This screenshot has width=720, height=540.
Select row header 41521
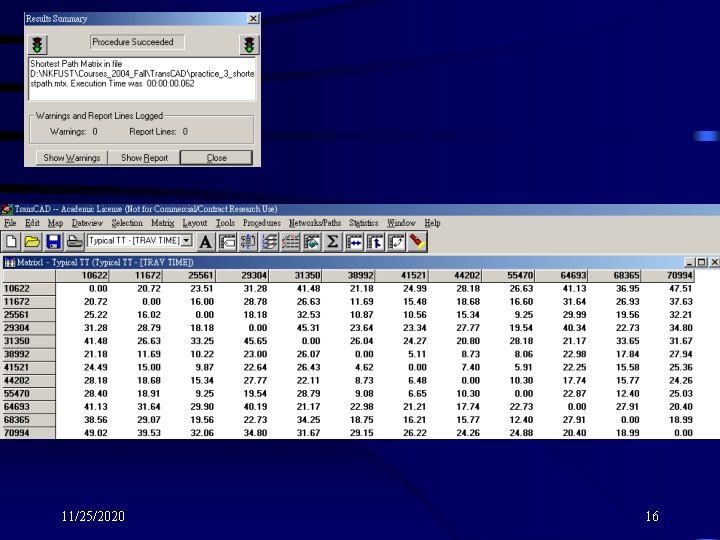pyautogui.click(x=28, y=367)
